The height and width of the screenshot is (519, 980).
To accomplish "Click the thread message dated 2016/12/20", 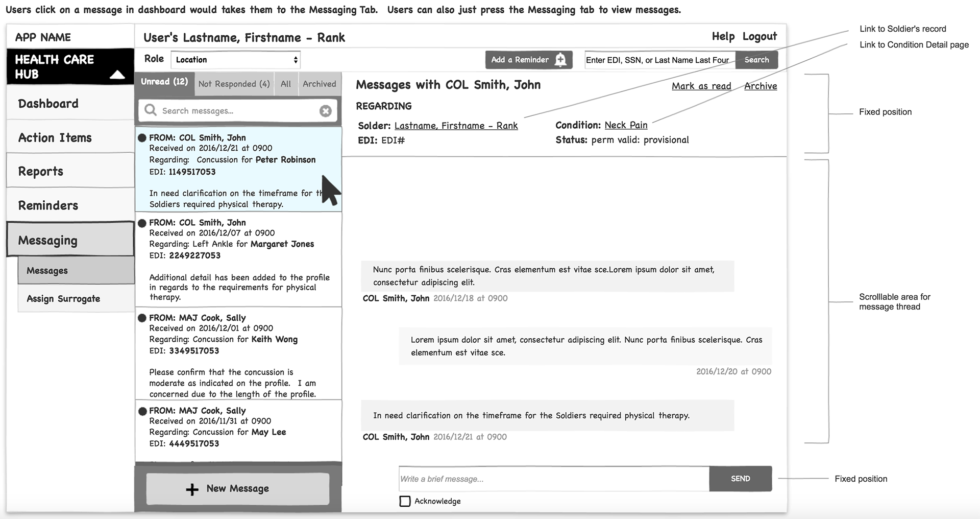I will (585, 346).
